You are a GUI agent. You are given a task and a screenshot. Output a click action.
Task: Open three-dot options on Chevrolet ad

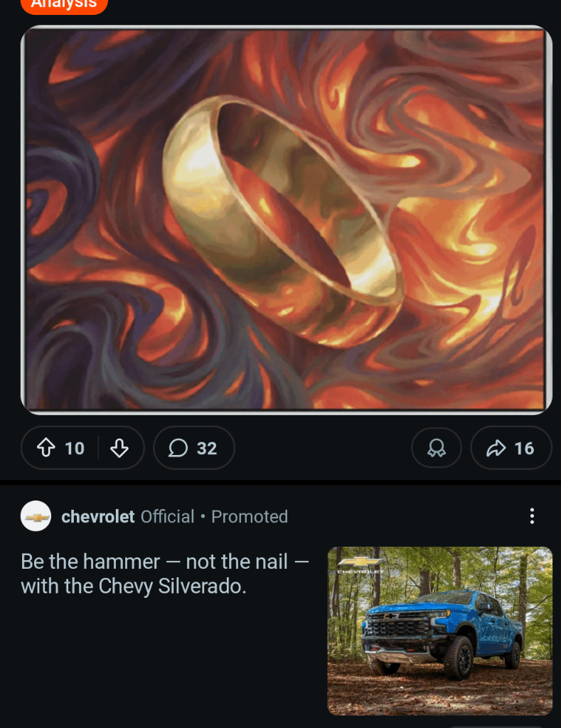click(x=532, y=516)
